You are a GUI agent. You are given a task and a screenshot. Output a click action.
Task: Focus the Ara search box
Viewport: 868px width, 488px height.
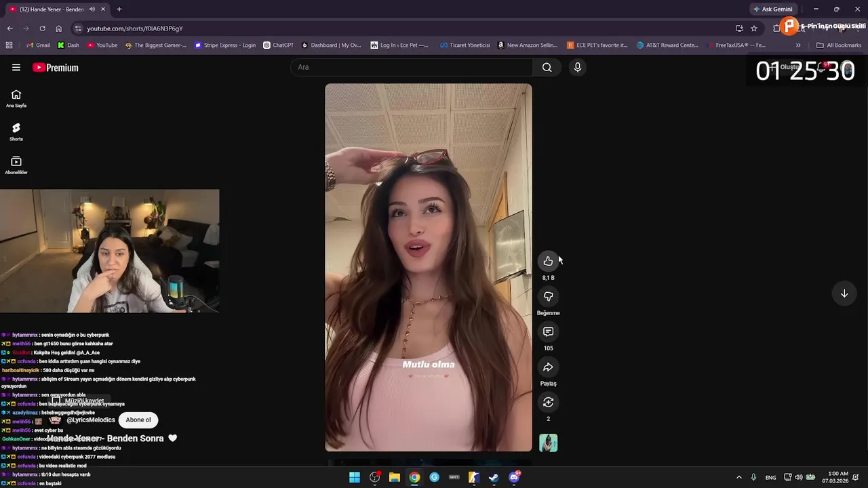413,67
